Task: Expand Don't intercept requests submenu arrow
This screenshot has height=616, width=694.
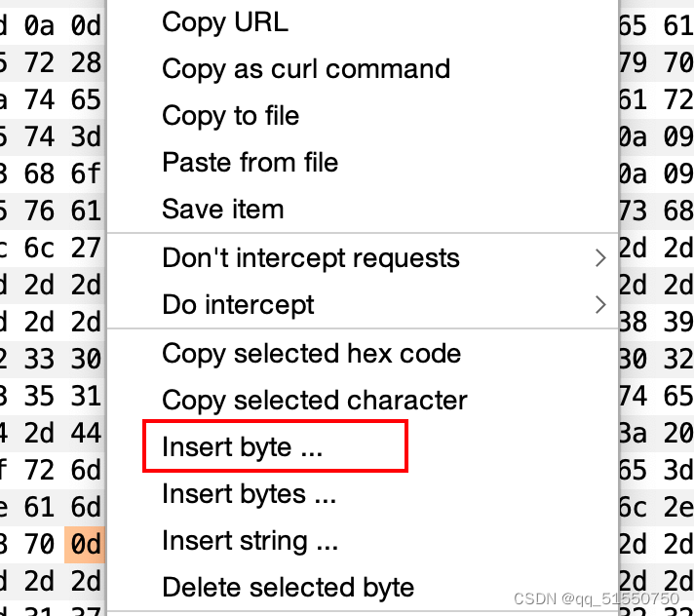Action: point(600,258)
